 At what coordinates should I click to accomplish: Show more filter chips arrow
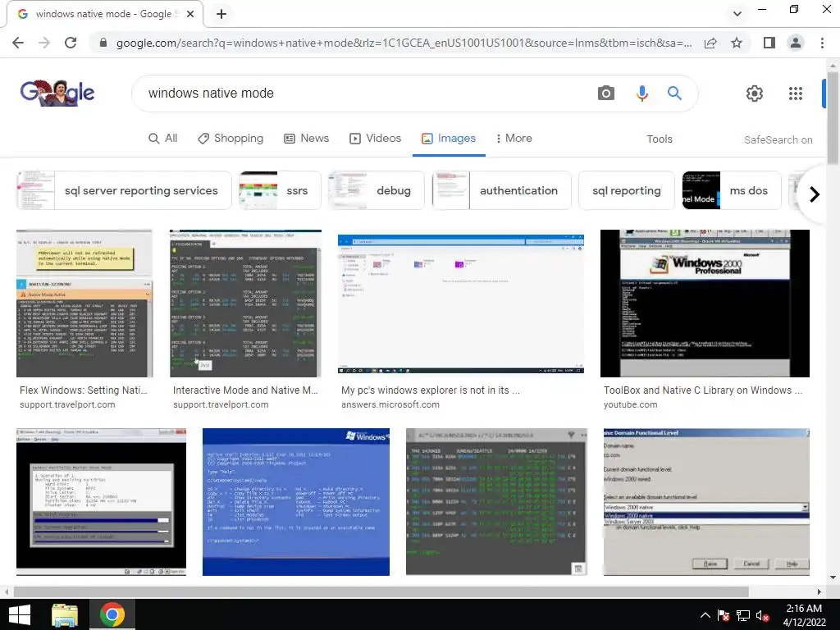[815, 194]
